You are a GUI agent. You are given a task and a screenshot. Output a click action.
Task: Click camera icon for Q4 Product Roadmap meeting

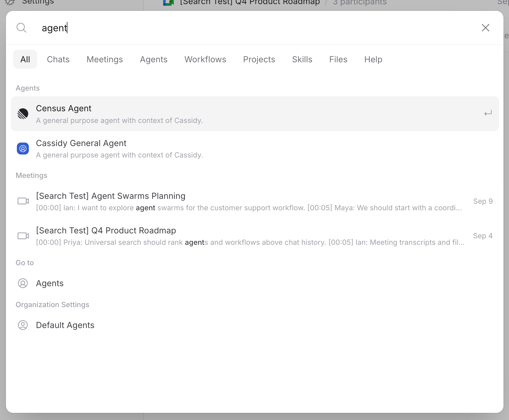click(x=23, y=236)
